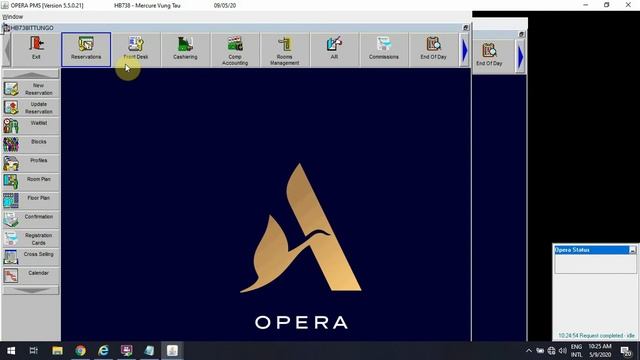640x360 pixels.
Task: Open the clock showing 10:25 AM
Action: pyautogui.click(x=600, y=351)
